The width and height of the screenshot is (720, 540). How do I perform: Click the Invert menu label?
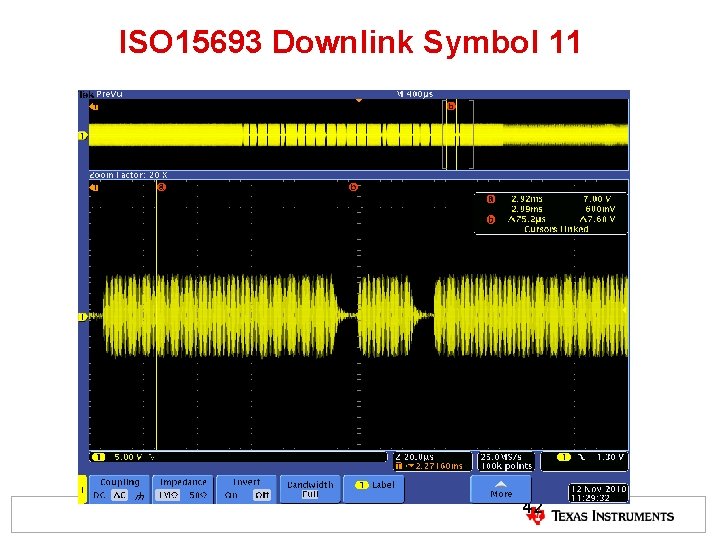pyautogui.click(x=247, y=482)
